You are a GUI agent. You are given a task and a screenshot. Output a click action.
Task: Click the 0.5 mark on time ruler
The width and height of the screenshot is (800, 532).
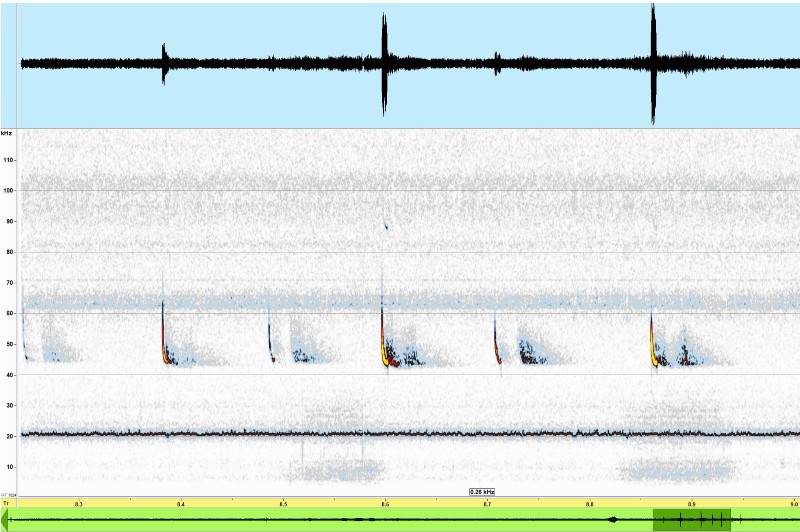pyautogui.click(x=283, y=503)
